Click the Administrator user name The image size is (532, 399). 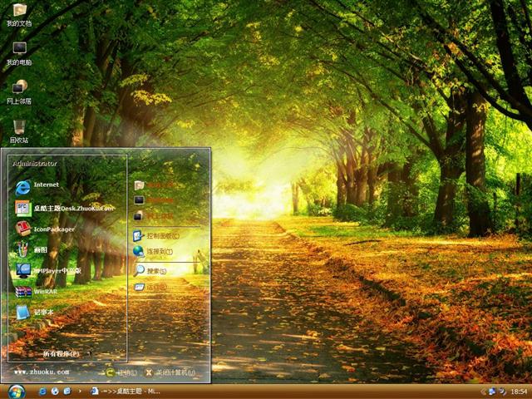tap(35, 164)
